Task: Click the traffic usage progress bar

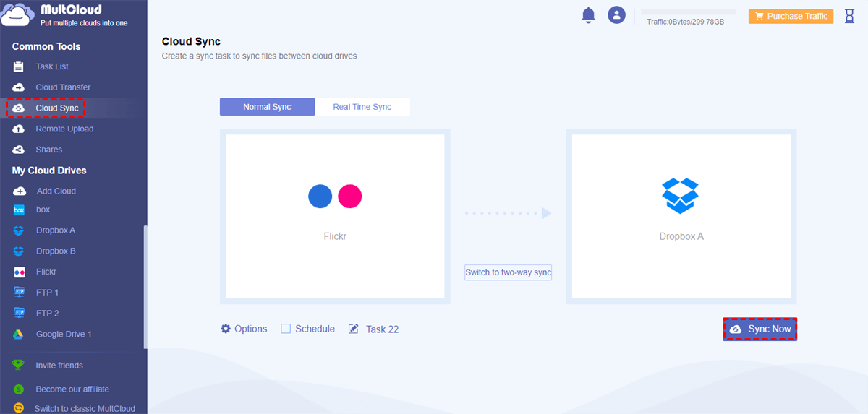Action: click(689, 12)
